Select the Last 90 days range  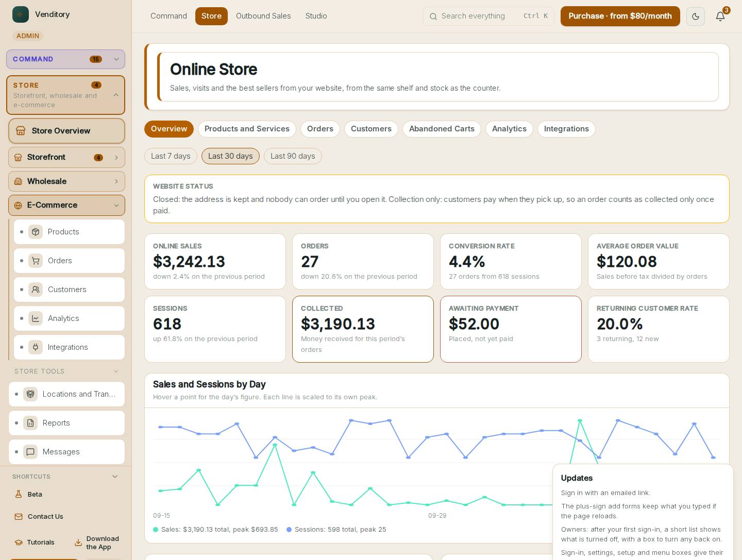click(x=293, y=156)
